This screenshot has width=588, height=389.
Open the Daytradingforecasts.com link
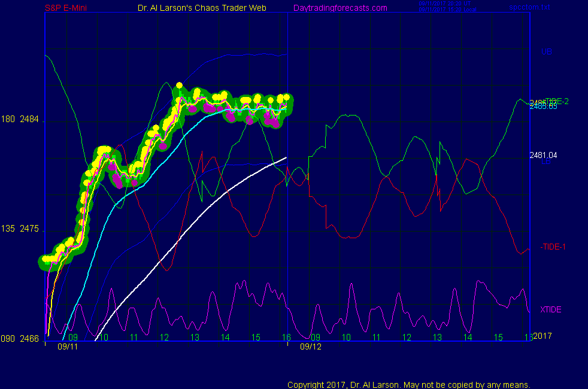[x=340, y=8]
